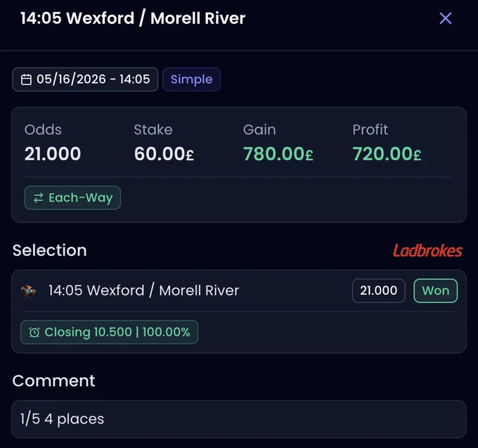Click the 21.000 odds box in selection row
Viewport: 478px width, 448px height.
tap(378, 291)
